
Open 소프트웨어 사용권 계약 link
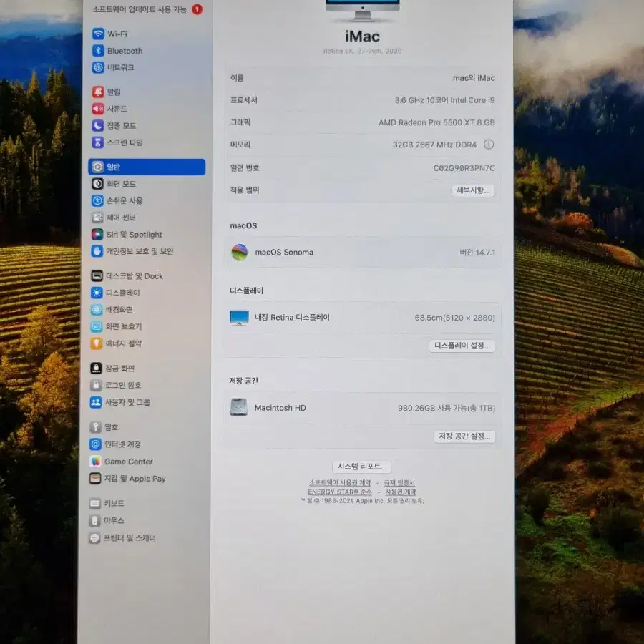click(340, 483)
